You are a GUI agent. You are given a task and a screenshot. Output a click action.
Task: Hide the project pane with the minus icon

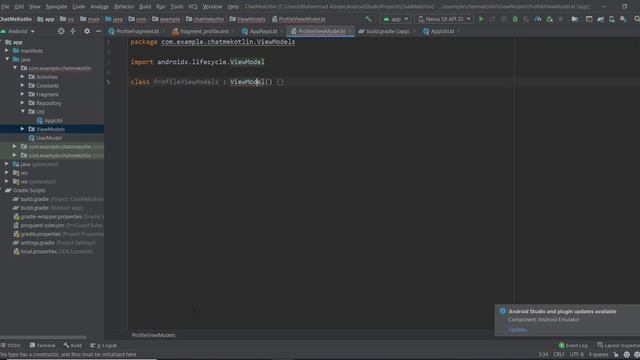click(x=98, y=31)
